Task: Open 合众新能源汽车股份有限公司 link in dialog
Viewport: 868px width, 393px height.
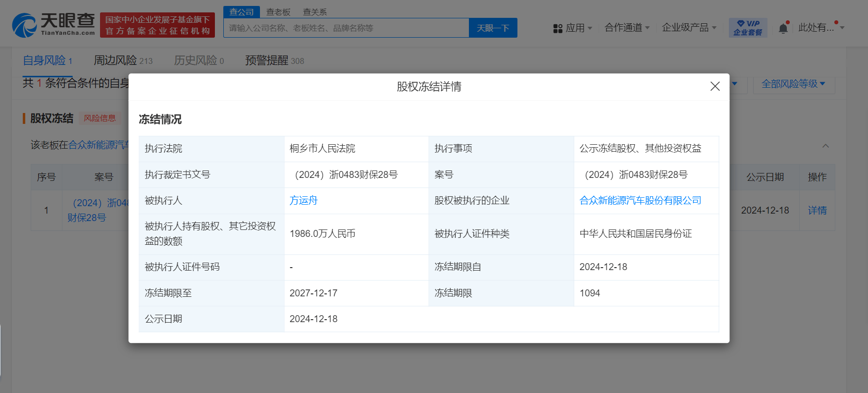Action: (x=641, y=201)
